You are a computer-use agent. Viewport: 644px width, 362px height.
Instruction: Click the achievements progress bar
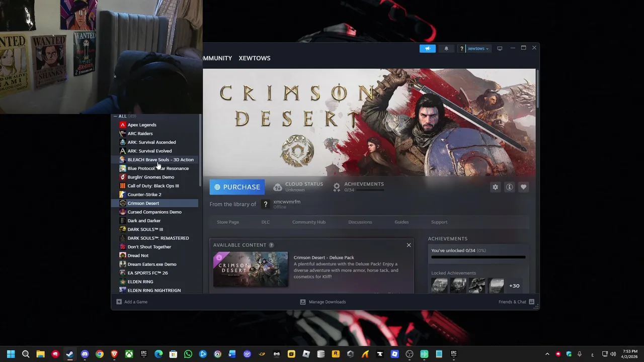coord(478,257)
